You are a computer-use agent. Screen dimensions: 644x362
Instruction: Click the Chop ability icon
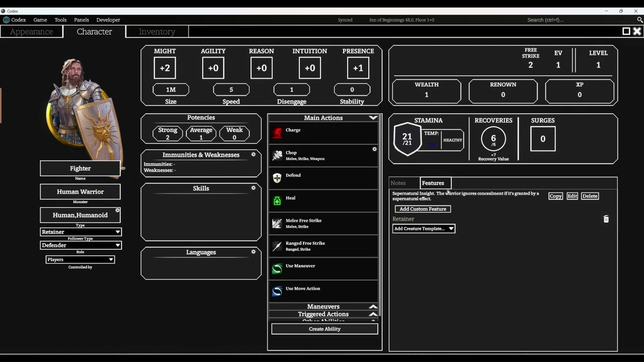tap(277, 155)
